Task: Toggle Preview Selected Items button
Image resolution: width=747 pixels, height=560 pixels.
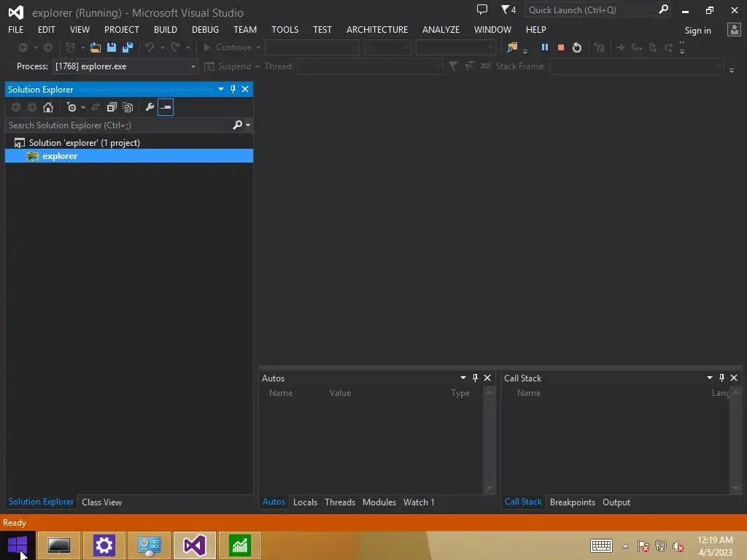Action: pos(166,107)
